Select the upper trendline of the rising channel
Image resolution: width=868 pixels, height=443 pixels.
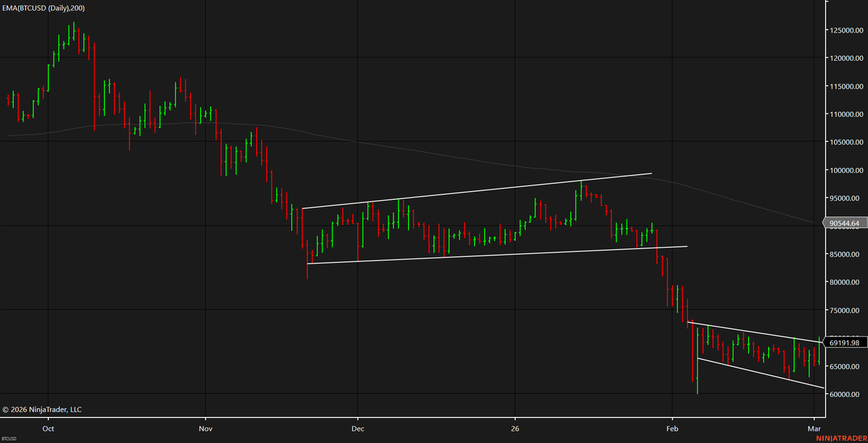click(477, 191)
